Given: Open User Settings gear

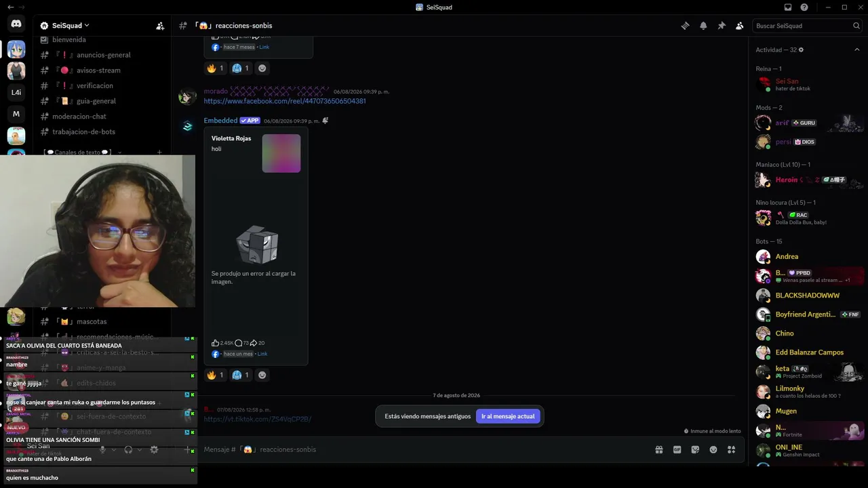Looking at the screenshot, I should coord(154,449).
